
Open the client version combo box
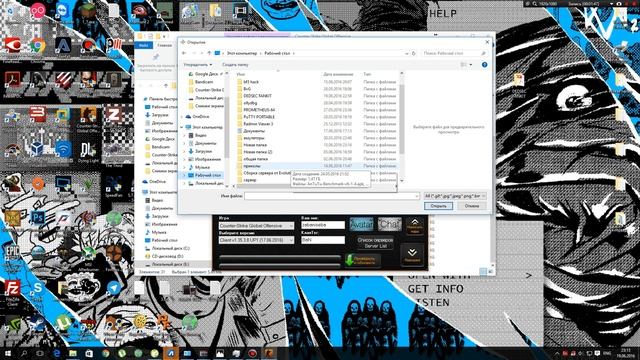tap(256, 240)
